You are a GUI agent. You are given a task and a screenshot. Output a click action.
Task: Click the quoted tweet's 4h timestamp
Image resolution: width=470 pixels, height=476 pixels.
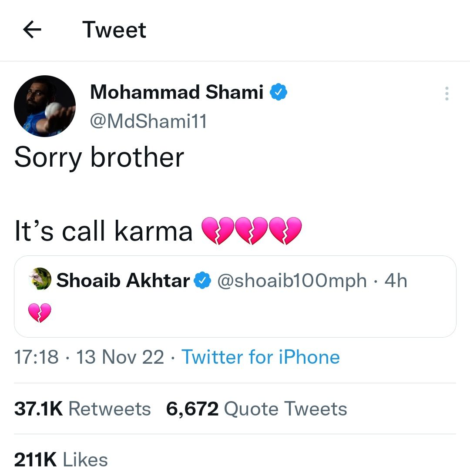point(396,281)
